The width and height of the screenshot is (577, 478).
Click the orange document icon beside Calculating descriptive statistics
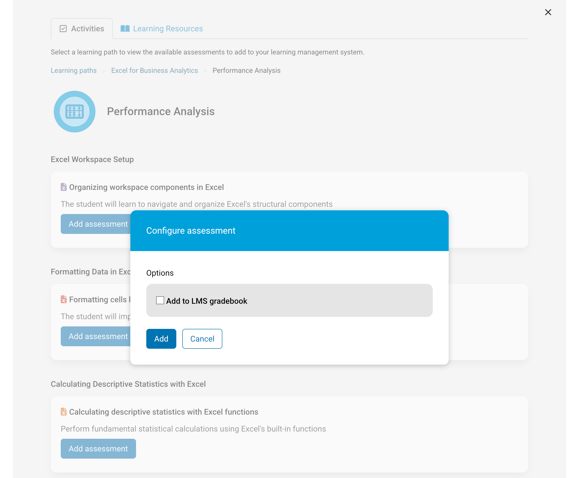tap(64, 411)
